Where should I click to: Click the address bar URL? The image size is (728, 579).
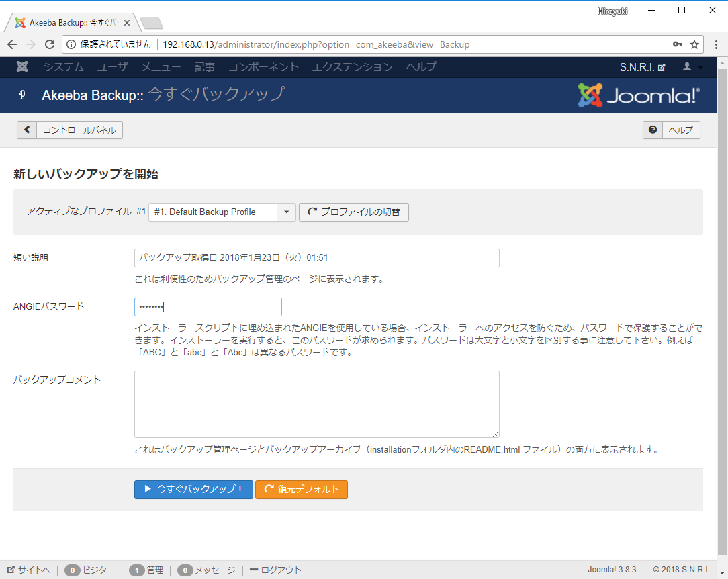pos(316,44)
